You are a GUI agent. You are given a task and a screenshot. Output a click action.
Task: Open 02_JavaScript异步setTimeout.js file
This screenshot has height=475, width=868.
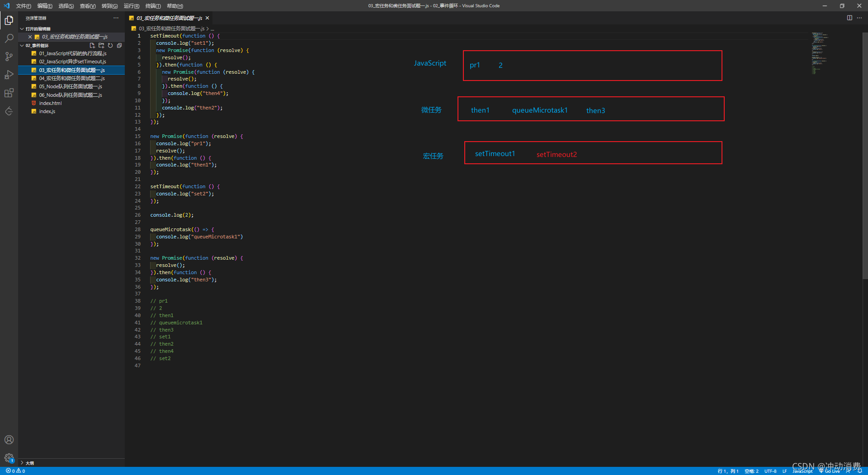[71, 62]
